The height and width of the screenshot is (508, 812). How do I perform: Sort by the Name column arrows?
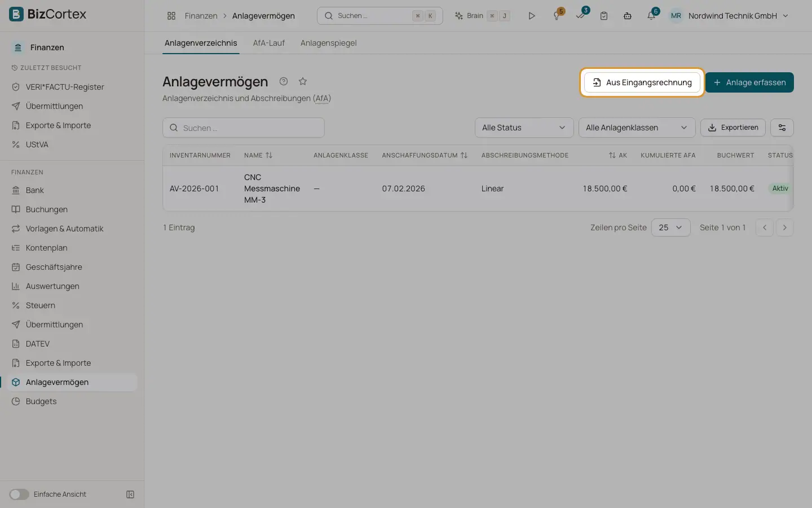pyautogui.click(x=269, y=155)
